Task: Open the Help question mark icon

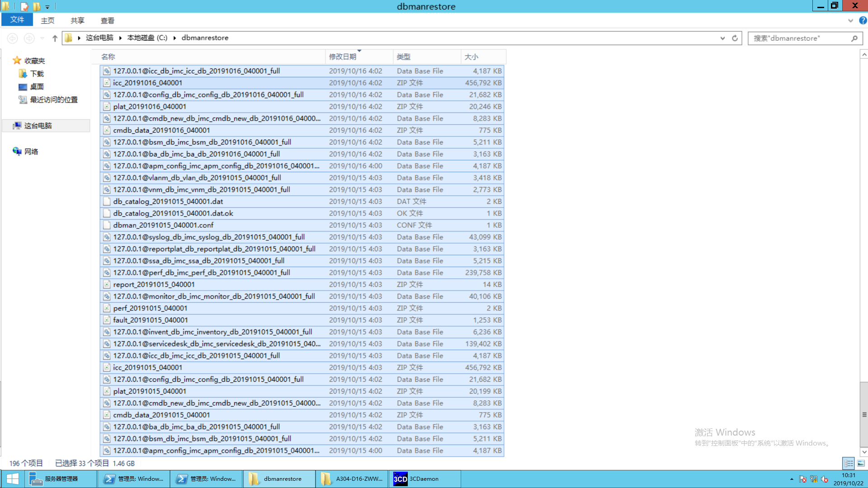Action: coord(863,20)
